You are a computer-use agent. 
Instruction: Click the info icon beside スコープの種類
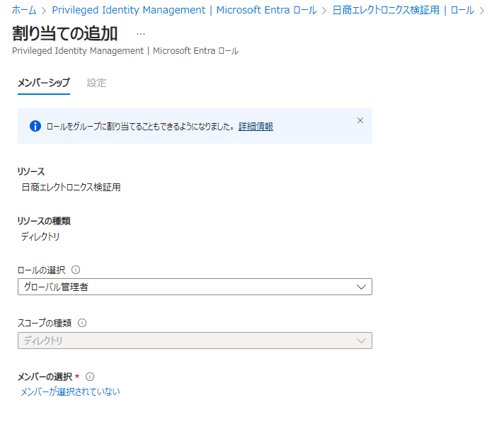(x=82, y=323)
